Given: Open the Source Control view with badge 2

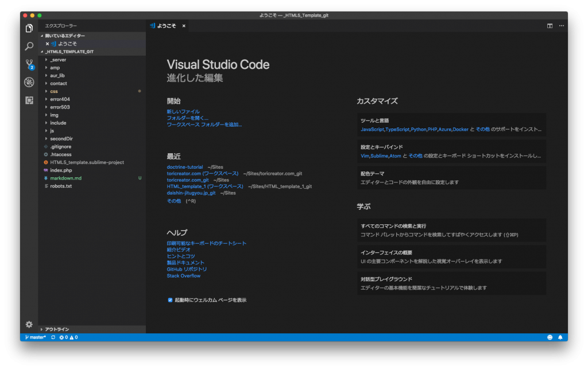Looking at the screenshot, I should pos(29,64).
